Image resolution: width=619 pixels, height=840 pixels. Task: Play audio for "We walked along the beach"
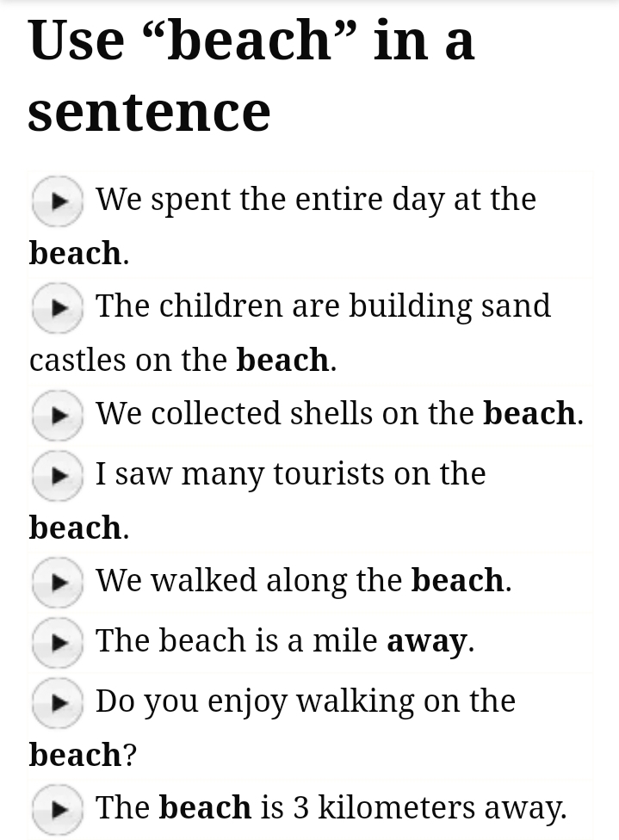point(57,583)
